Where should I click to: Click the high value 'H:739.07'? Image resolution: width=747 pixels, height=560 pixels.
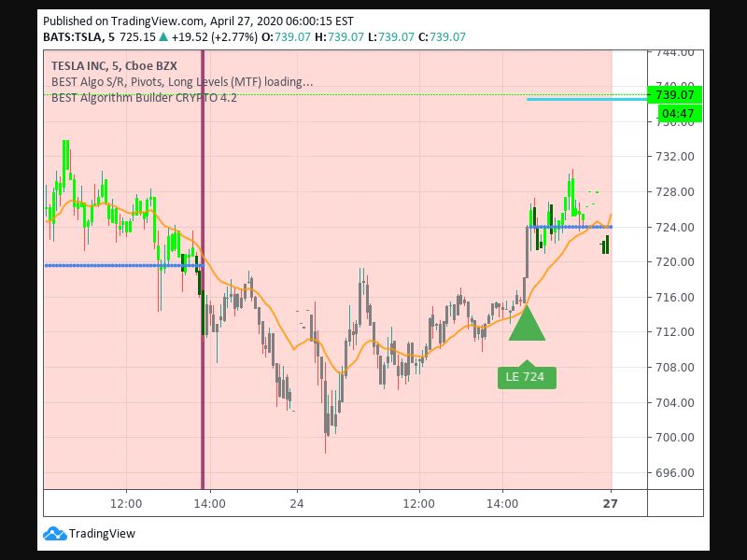pyautogui.click(x=339, y=37)
